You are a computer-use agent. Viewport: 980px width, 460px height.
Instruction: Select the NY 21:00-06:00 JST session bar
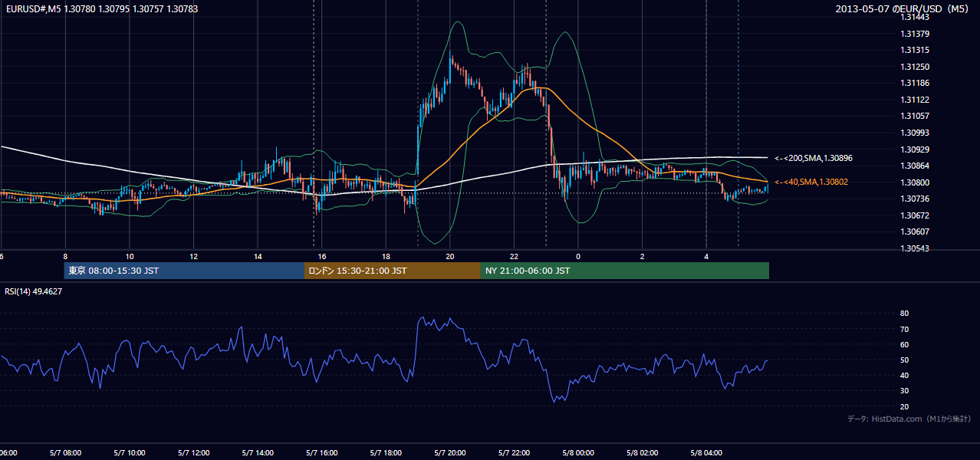625,271
